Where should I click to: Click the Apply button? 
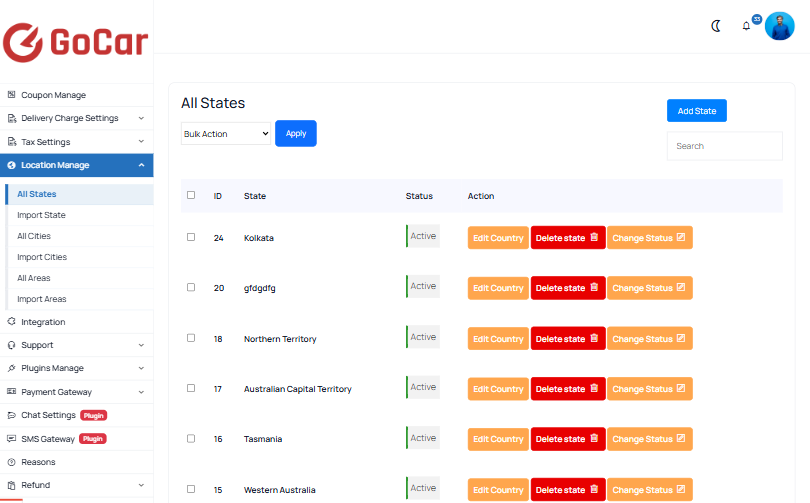coord(295,133)
